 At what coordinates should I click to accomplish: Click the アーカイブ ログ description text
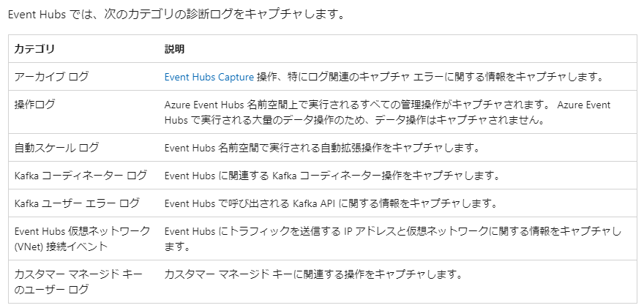tap(383, 77)
